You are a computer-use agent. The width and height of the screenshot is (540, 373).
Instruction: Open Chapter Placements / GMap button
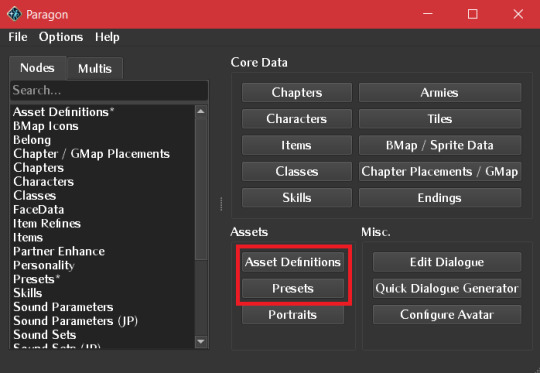point(440,172)
